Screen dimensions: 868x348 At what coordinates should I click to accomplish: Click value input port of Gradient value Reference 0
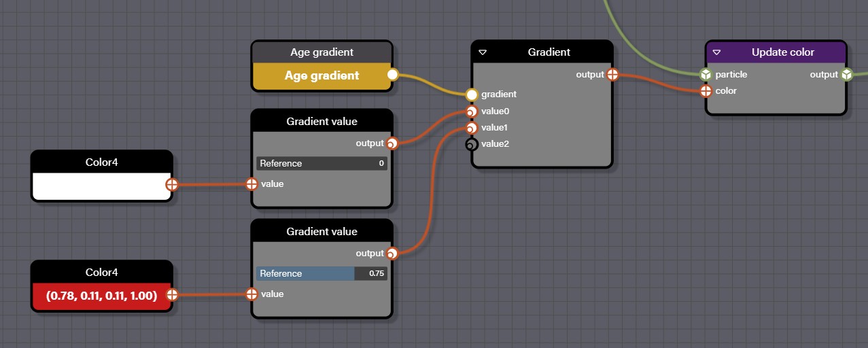[251, 184]
